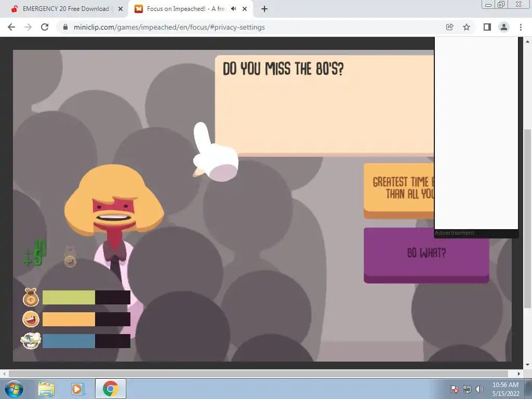Close the EMERGENCY 20 Free Download tab

pyautogui.click(x=120, y=9)
